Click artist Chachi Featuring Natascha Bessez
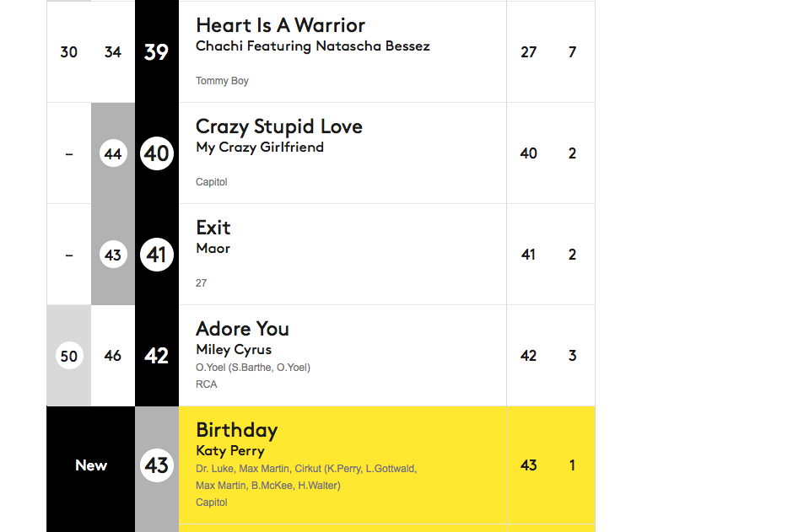The width and height of the screenshot is (793, 532). pyautogui.click(x=312, y=46)
